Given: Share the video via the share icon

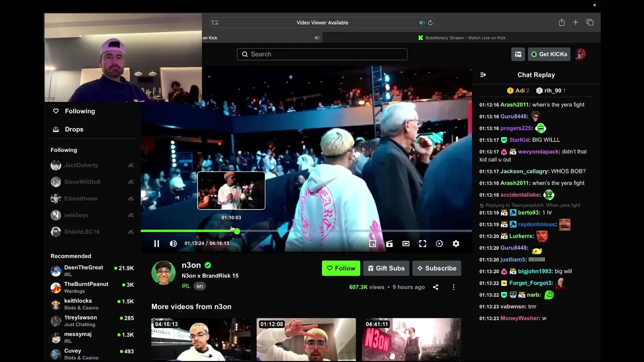Looking at the screenshot, I should 436,287.
